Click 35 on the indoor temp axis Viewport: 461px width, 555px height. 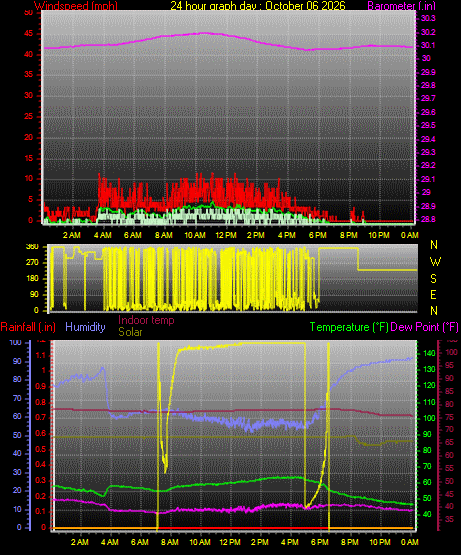point(449,519)
